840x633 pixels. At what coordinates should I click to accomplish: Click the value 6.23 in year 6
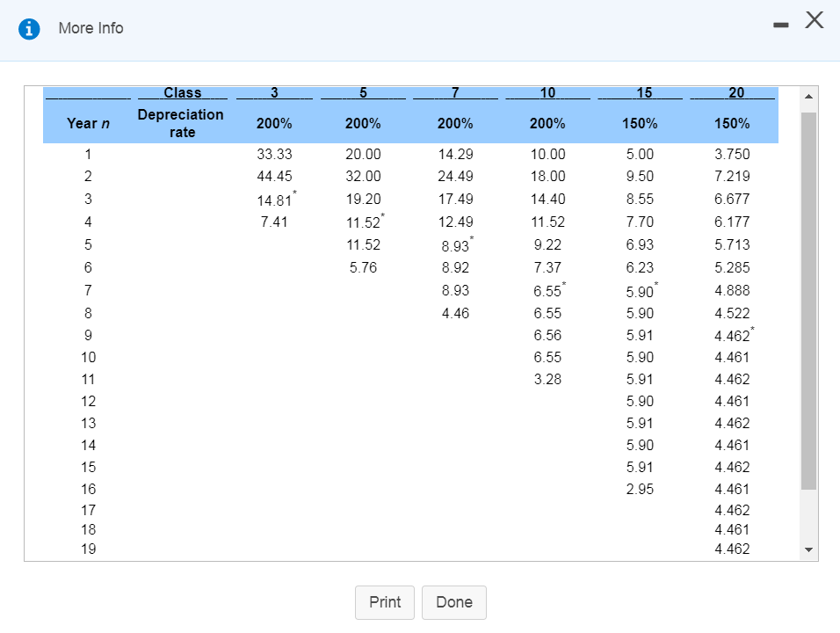tap(640, 267)
